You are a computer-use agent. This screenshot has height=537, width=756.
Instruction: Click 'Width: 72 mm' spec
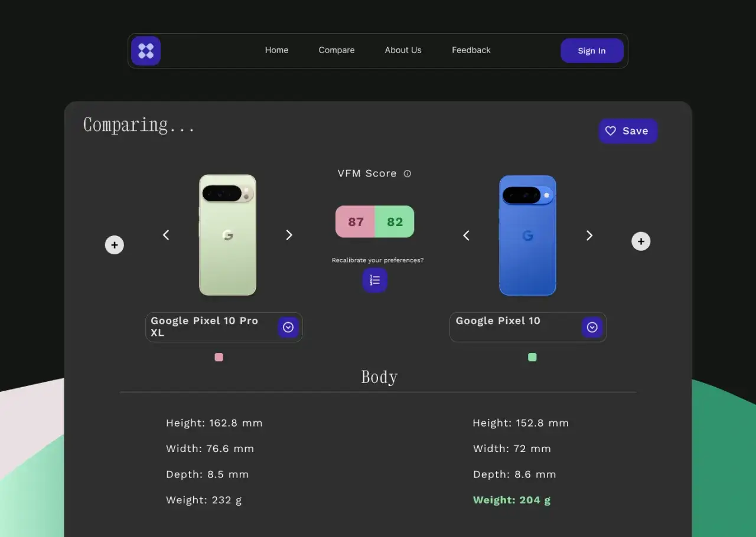pos(512,448)
